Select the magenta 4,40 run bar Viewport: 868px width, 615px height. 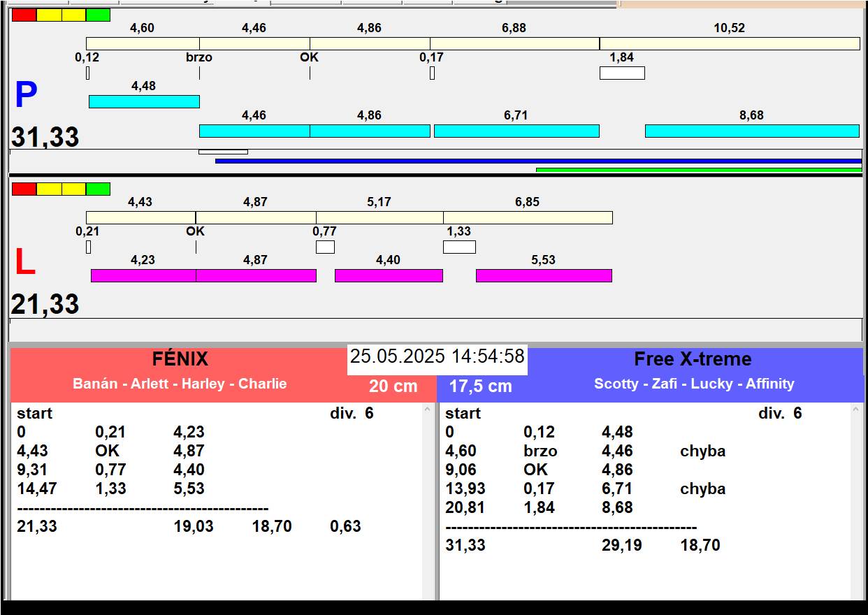coord(389,275)
